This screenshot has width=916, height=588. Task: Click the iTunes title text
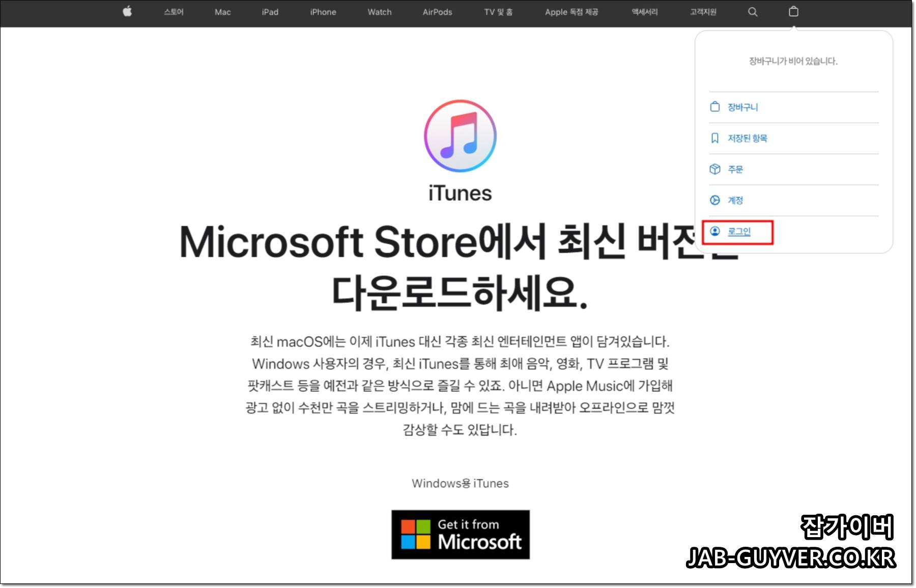460,193
